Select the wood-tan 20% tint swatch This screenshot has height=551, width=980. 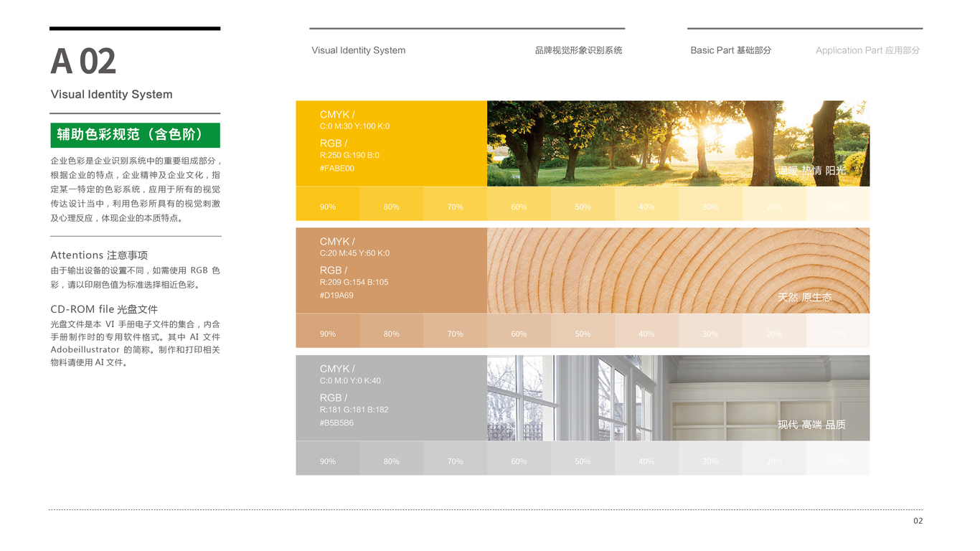pyautogui.click(x=774, y=331)
